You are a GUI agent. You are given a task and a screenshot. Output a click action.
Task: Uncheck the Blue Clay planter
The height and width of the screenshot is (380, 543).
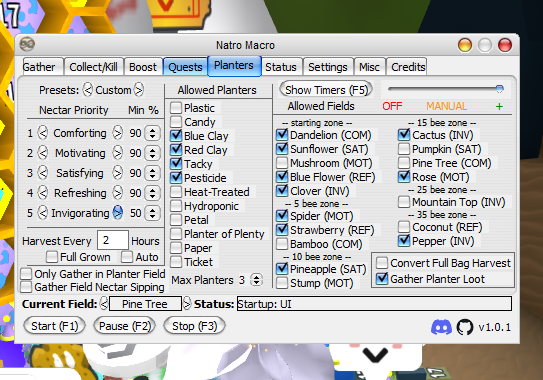[176, 135]
